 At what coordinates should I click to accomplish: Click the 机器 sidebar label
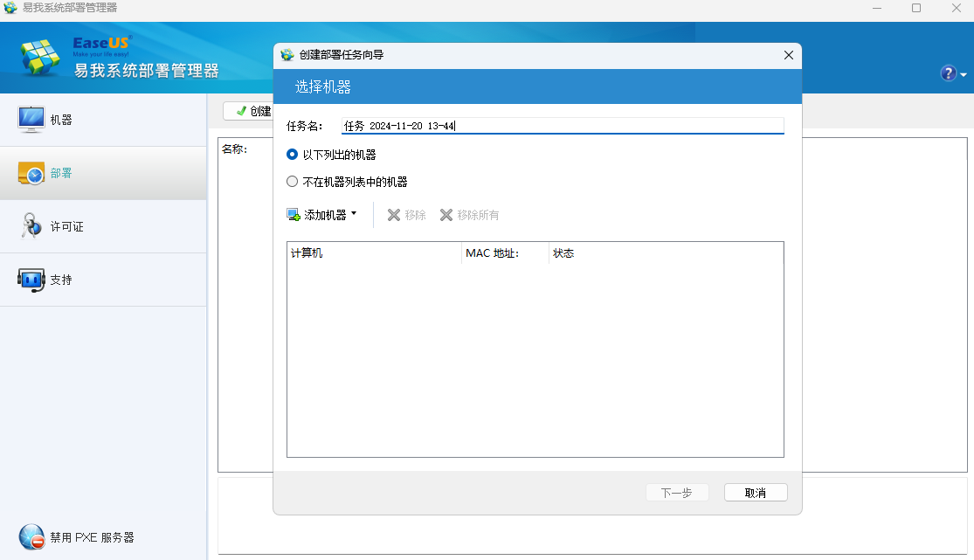(x=61, y=120)
